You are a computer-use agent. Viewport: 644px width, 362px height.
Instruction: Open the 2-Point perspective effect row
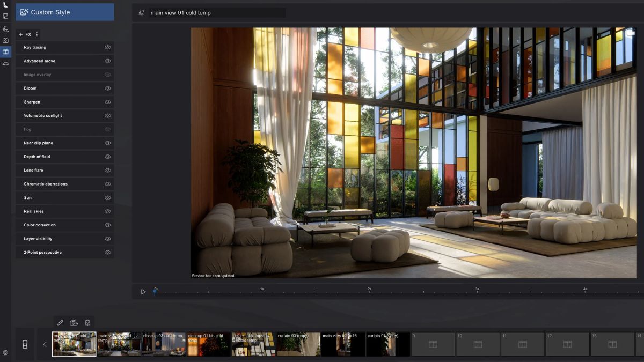coord(65,253)
